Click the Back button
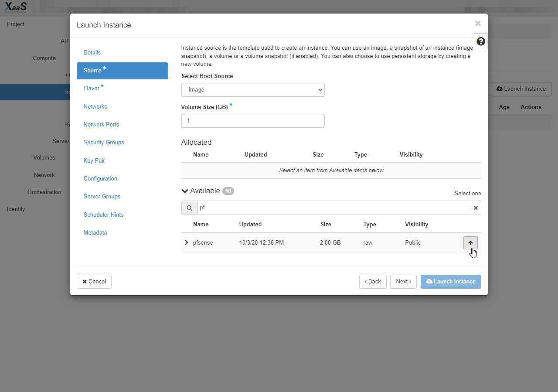This screenshot has width=558, height=392. pyautogui.click(x=373, y=282)
